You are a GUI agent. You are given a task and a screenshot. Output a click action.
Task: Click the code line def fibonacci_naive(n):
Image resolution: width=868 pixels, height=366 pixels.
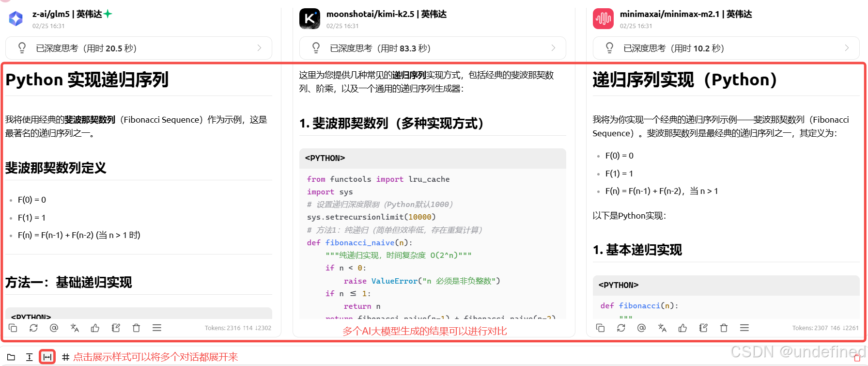pos(360,242)
